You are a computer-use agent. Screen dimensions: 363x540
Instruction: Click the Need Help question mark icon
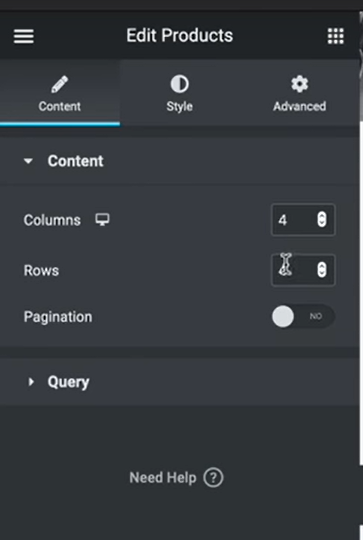point(213,478)
